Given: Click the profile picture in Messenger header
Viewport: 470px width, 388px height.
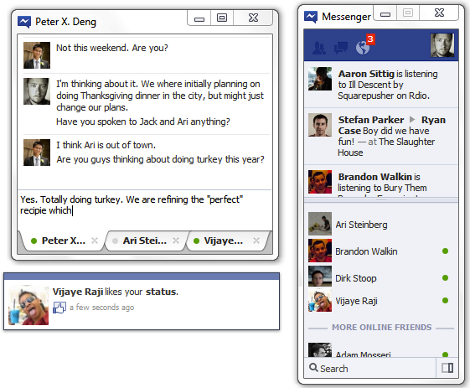Looking at the screenshot, I should point(442,45).
